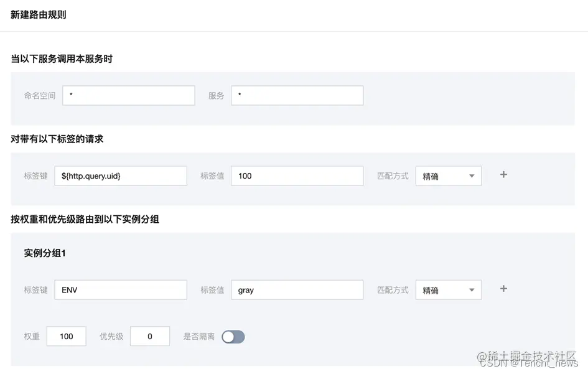Image resolution: width=588 pixels, height=374 pixels.
Task: Click the ENV tag key input in 实例分组1
Action: (120, 289)
